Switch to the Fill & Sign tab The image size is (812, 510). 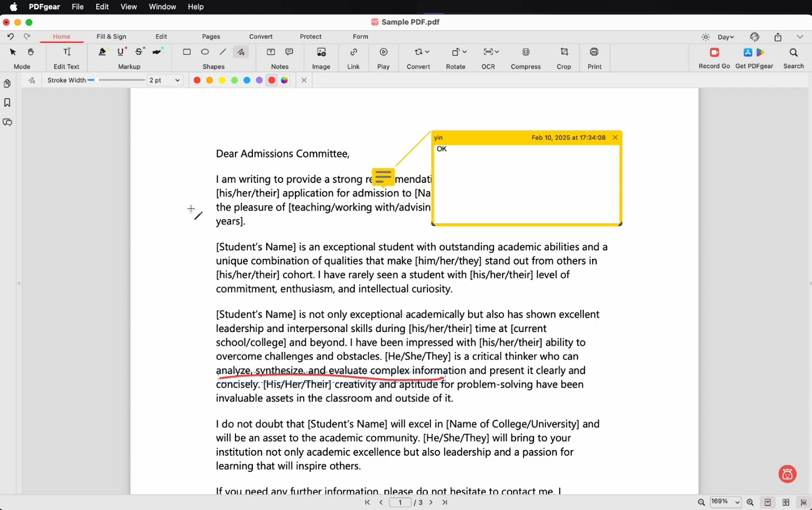(x=111, y=37)
